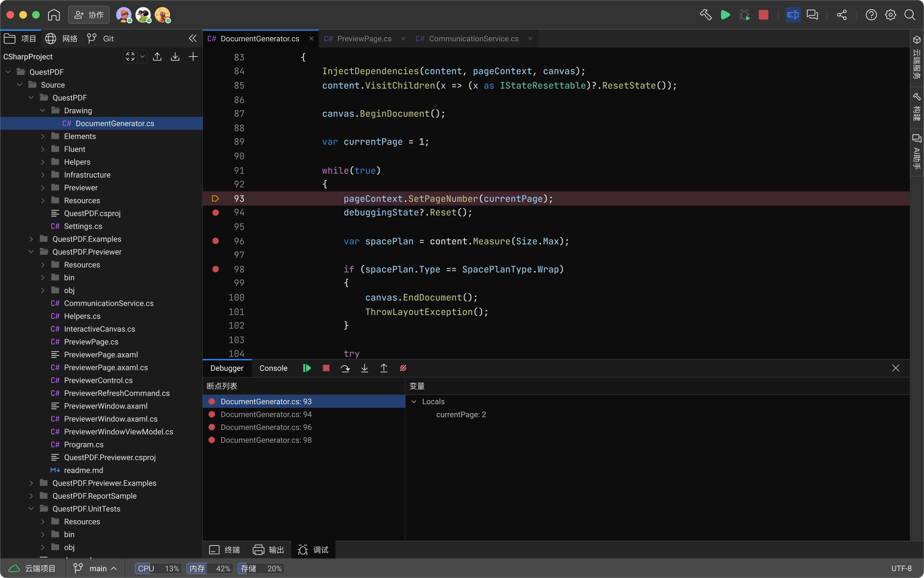Toggle breakpoint on line 96
Viewport: 924px width, 578px height.
pyautogui.click(x=215, y=241)
